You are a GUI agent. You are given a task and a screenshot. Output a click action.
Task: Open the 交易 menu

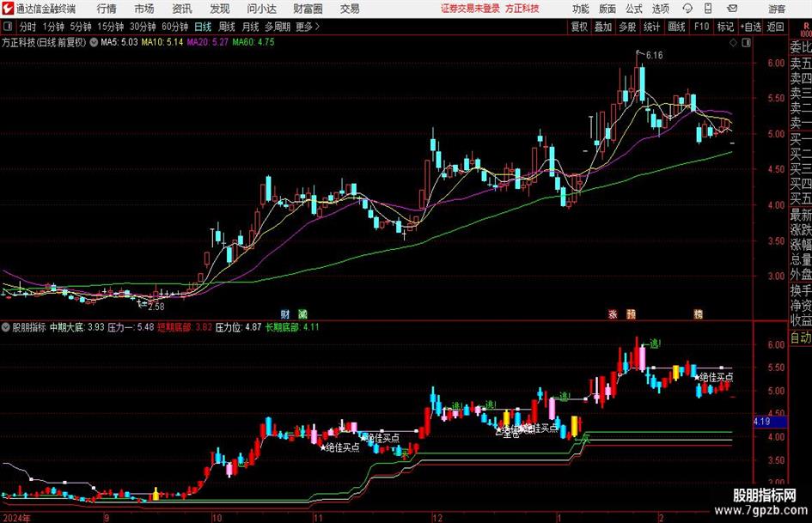[x=350, y=9]
